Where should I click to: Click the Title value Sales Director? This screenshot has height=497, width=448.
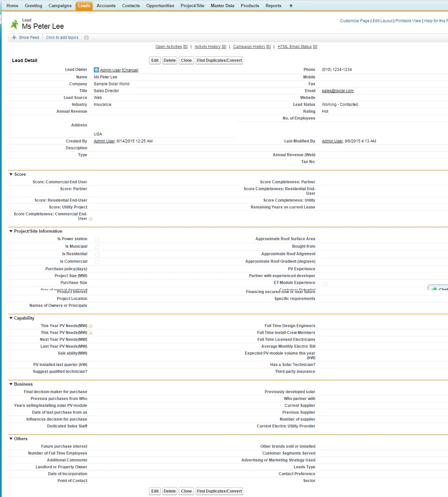[106, 91]
